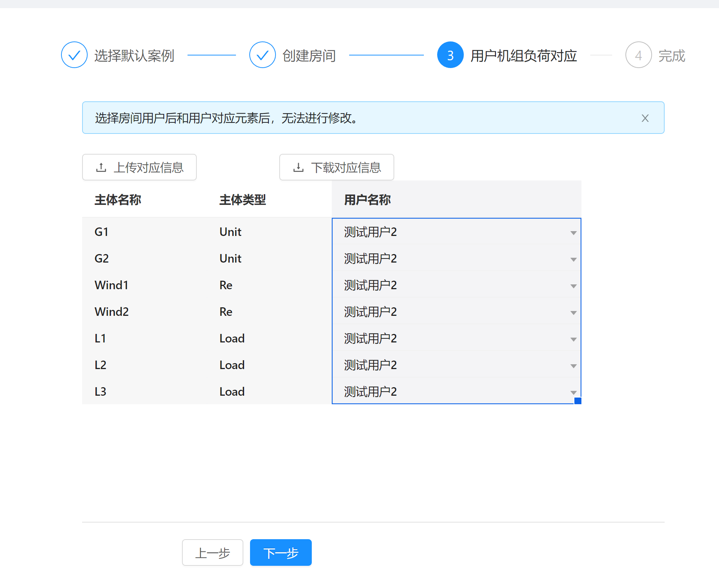
Task: Click the step 3 circle icon
Action: click(450, 55)
